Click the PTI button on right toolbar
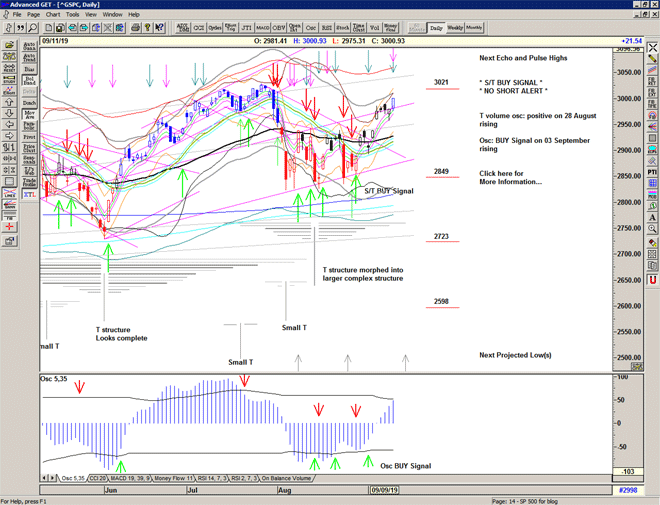Image resolution: width=660 pixels, height=505 pixels. [x=652, y=172]
